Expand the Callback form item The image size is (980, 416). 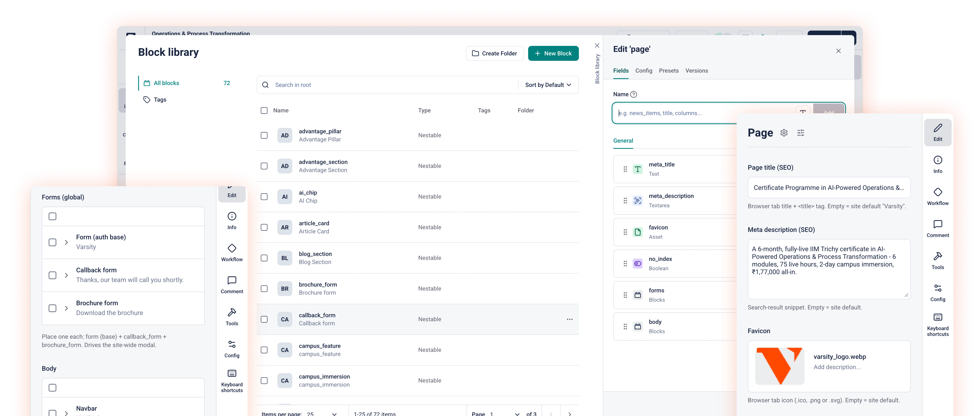(x=66, y=275)
